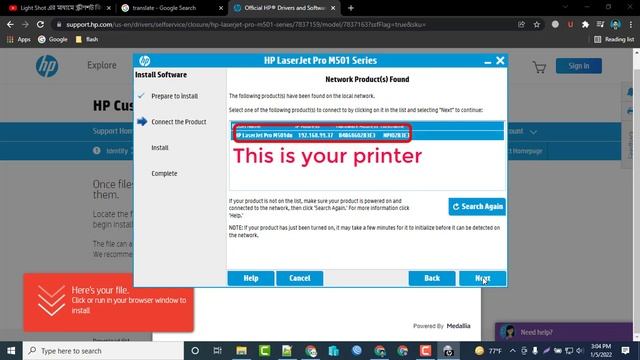Show hidden system tray icons
The width and height of the screenshot is (640, 360).
[x=512, y=351]
